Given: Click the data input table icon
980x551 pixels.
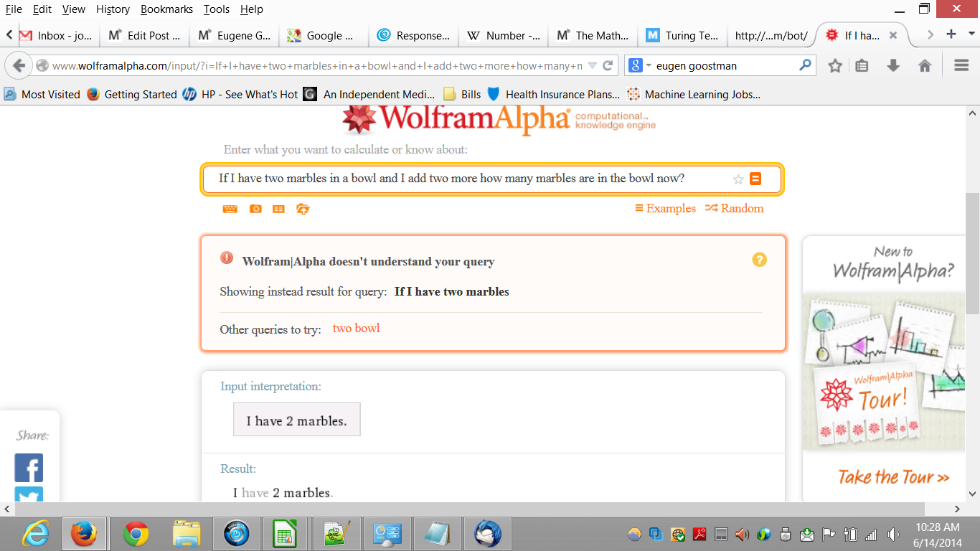Looking at the screenshot, I should pyautogui.click(x=278, y=209).
